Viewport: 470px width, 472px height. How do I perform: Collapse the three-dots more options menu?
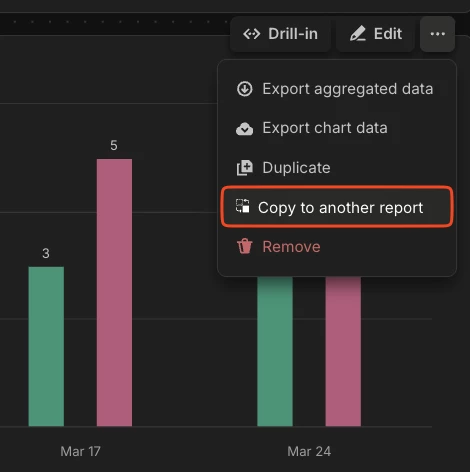[x=437, y=34]
